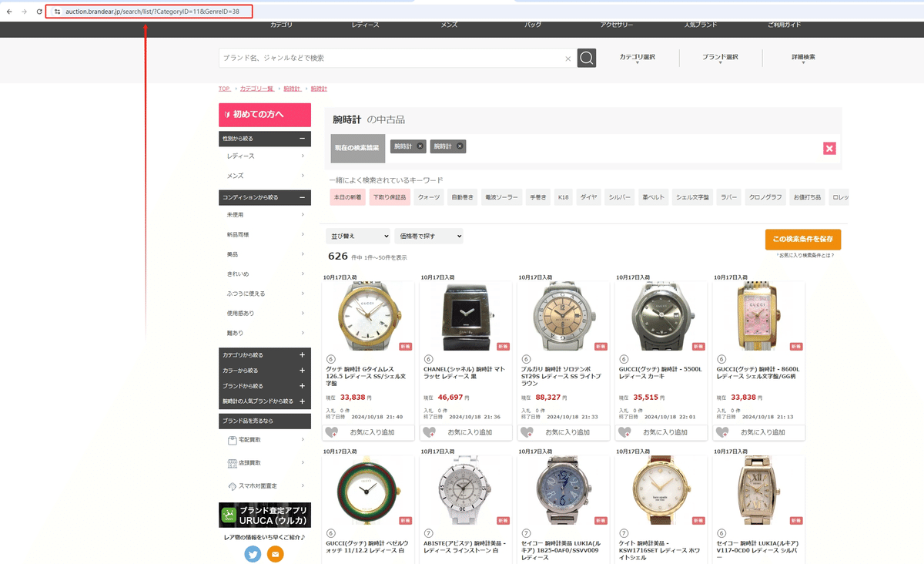Open the ケイト KSW1716SET watch thumbnail
The height and width of the screenshot is (564, 924).
point(661,490)
